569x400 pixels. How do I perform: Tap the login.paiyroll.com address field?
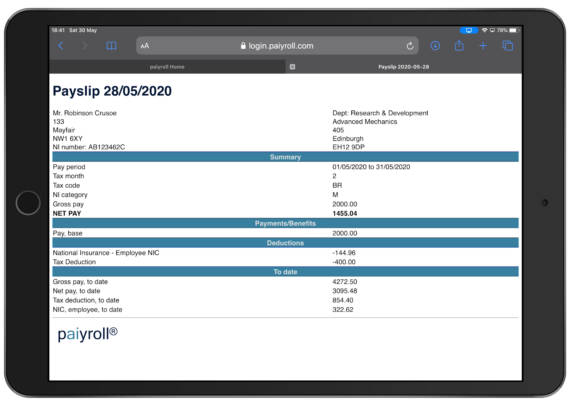[x=277, y=46]
